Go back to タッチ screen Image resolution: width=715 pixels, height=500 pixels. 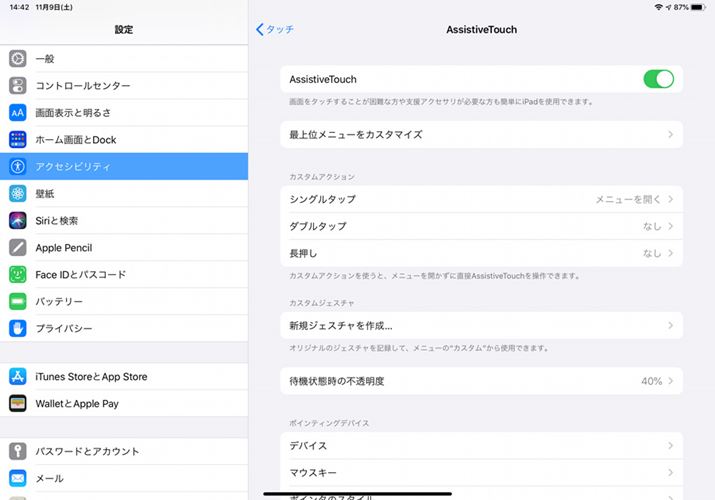pos(275,30)
